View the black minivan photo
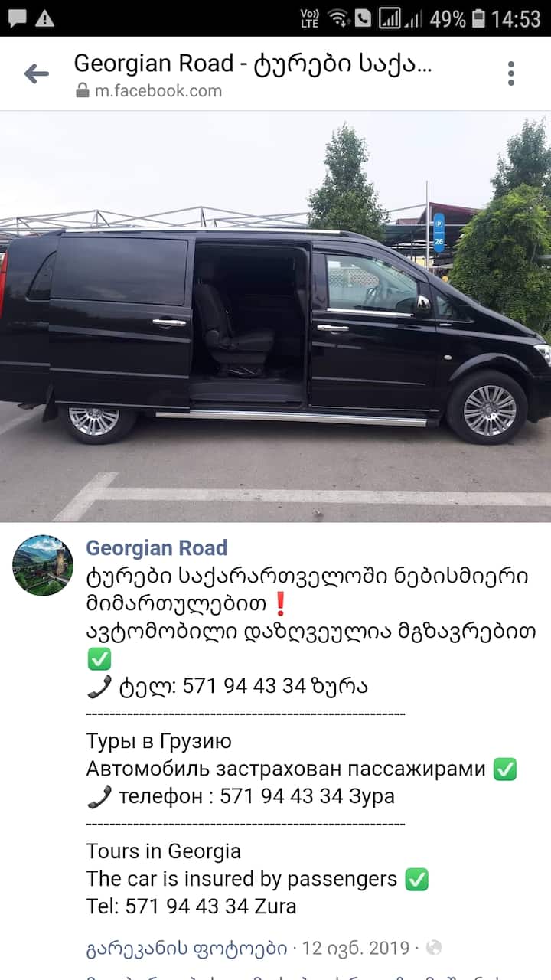The image size is (551, 980). [275, 317]
